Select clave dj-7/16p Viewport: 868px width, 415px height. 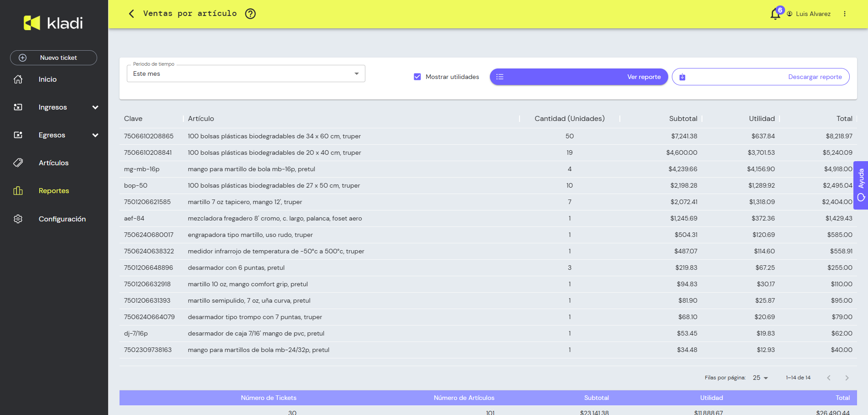point(136,333)
